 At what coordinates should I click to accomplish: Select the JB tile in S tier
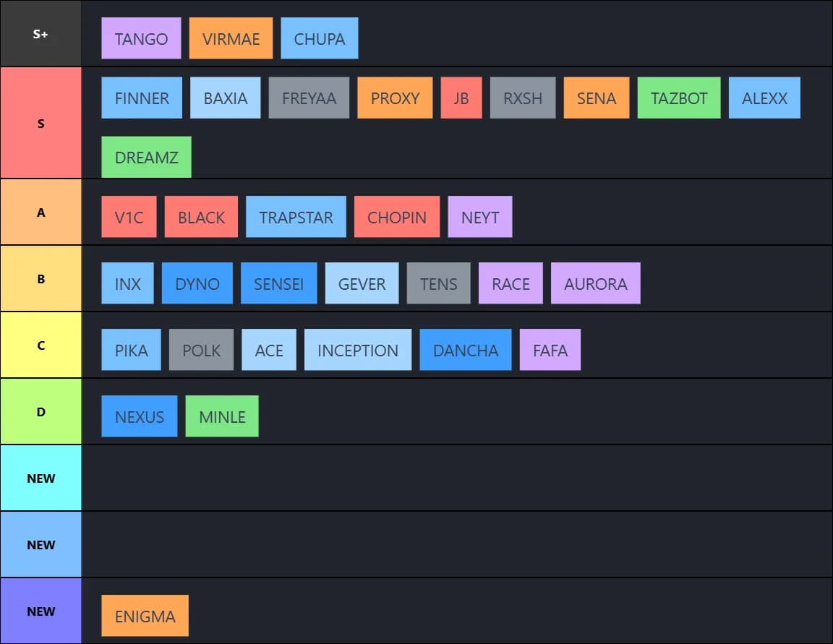461,98
